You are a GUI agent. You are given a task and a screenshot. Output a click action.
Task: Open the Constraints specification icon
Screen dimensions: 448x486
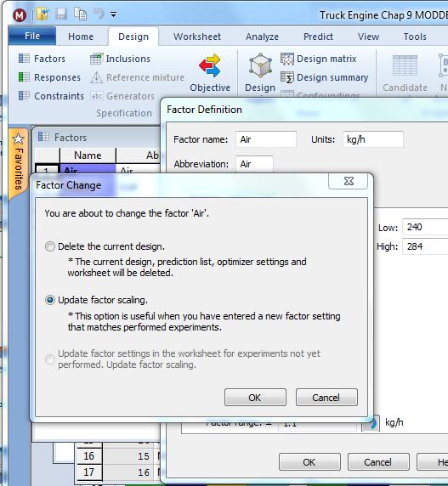tap(24, 95)
